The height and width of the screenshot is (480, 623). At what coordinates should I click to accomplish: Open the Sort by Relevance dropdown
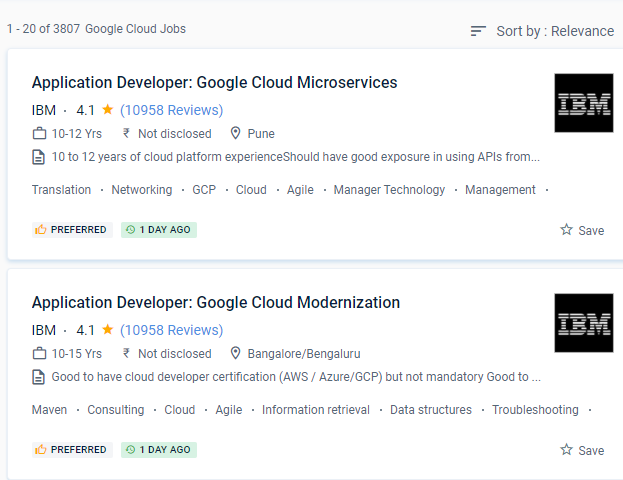click(x=555, y=31)
